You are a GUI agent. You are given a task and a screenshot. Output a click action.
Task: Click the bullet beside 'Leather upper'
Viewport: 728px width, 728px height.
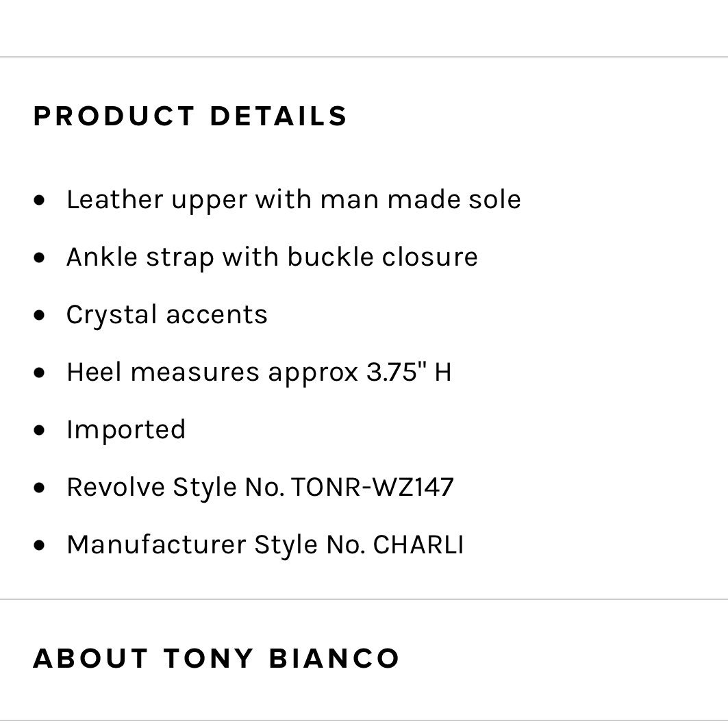[40, 200]
